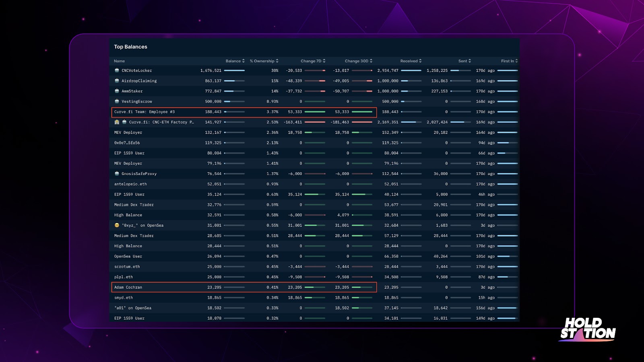Click the 3.37% ownership value

[x=272, y=112]
